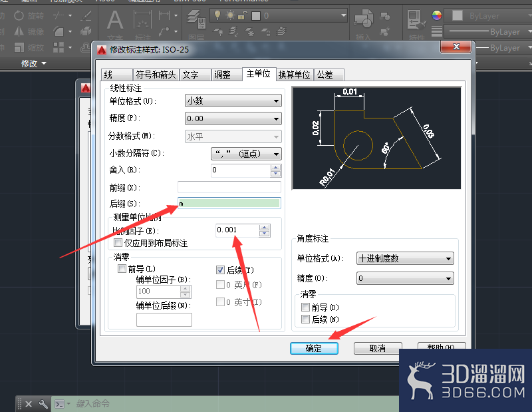This screenshot has width=532, height=412.
Task: Click the 取消 button
Action: click(x=378, y=348)
